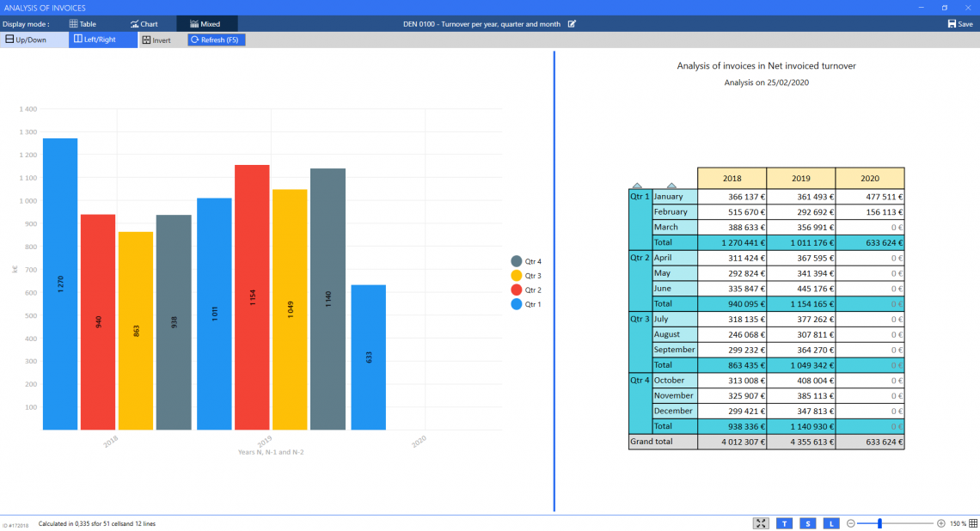This screenshot has width=980, height=531.
Task: Minimize the Analysis of Invoices window
Action: tap(921, 8)
